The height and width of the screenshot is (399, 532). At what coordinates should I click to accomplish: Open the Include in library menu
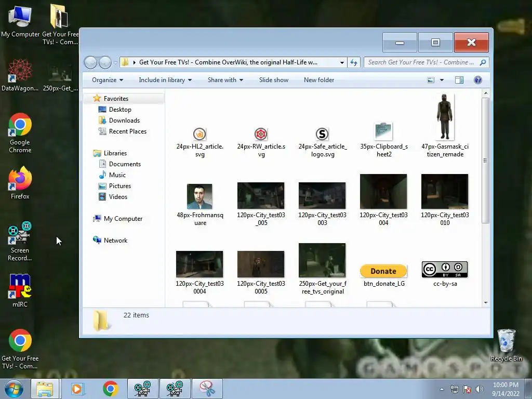coord(165,80)
